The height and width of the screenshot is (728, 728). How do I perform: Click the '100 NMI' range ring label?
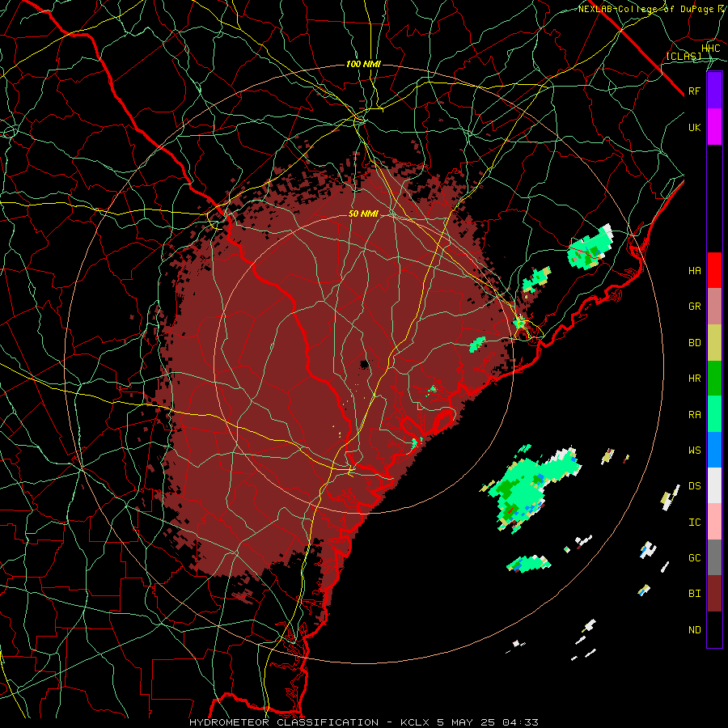[363, 64]
